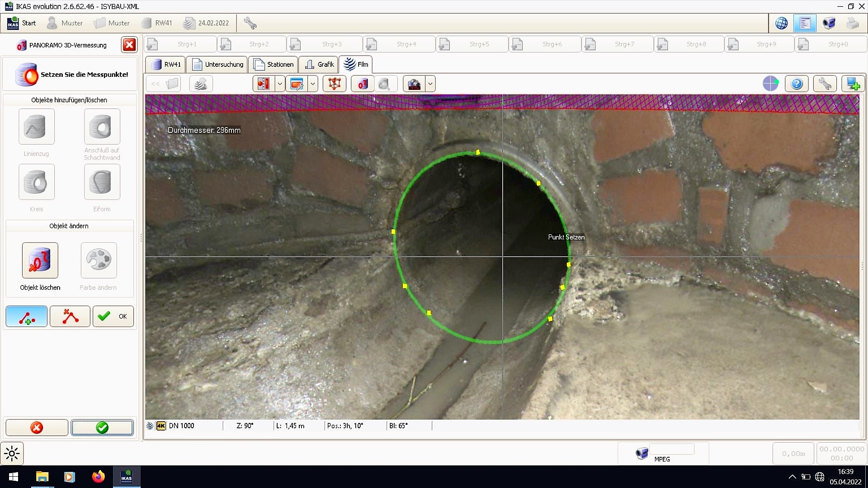The width and height of the screenshot is (868, 488).
Task: Toggle the color wheel crosshair icon
Action: 770,84
